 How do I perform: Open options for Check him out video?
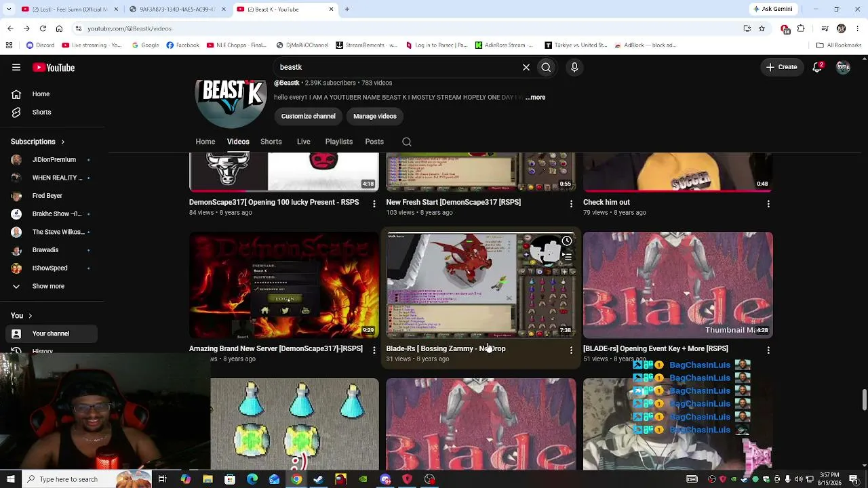tap(768, 204)
